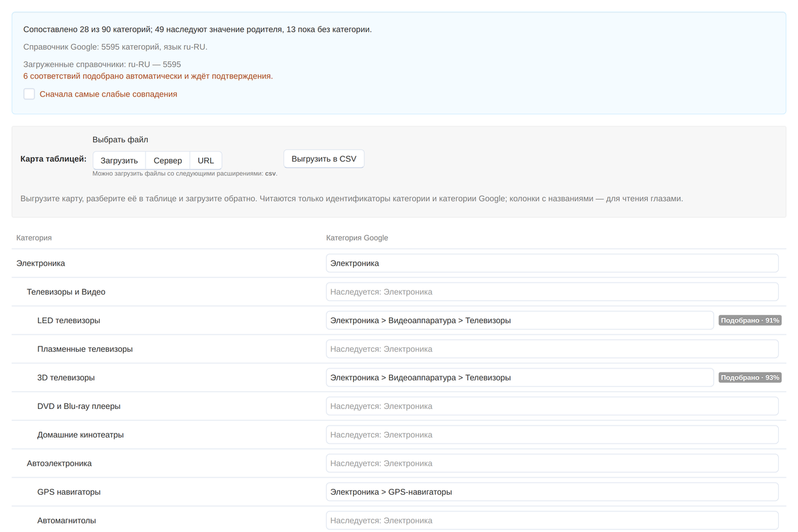The height and width of the screenshot is (532, 798).
Task: Select the DVD и Blu-ray плееры category name
Action: point(79,406)
